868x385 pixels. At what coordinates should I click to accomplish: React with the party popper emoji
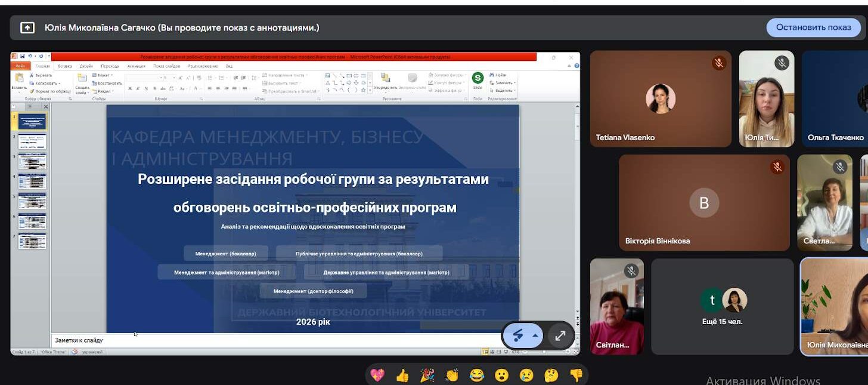tap(427, 375)
